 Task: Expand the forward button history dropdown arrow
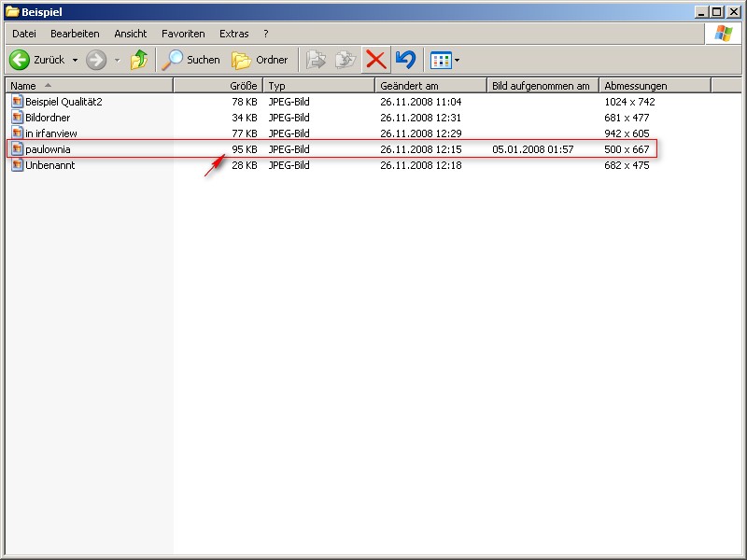(117, 60)
